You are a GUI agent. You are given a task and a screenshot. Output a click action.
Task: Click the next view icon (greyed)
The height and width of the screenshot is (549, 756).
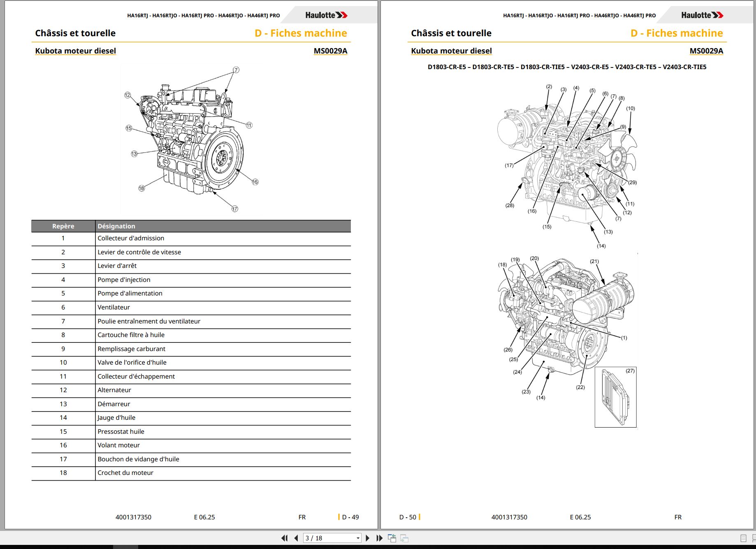click(x=404, y=538)
